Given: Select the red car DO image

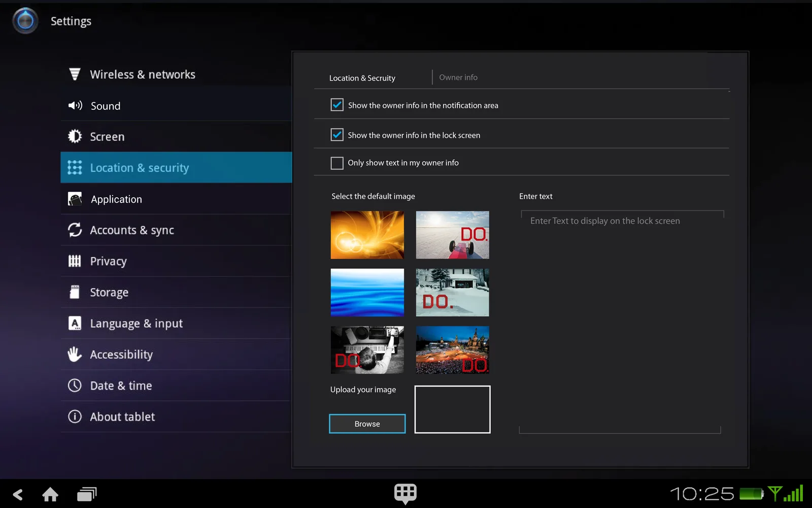Looking at the screenshot, I should coord(453,235).
